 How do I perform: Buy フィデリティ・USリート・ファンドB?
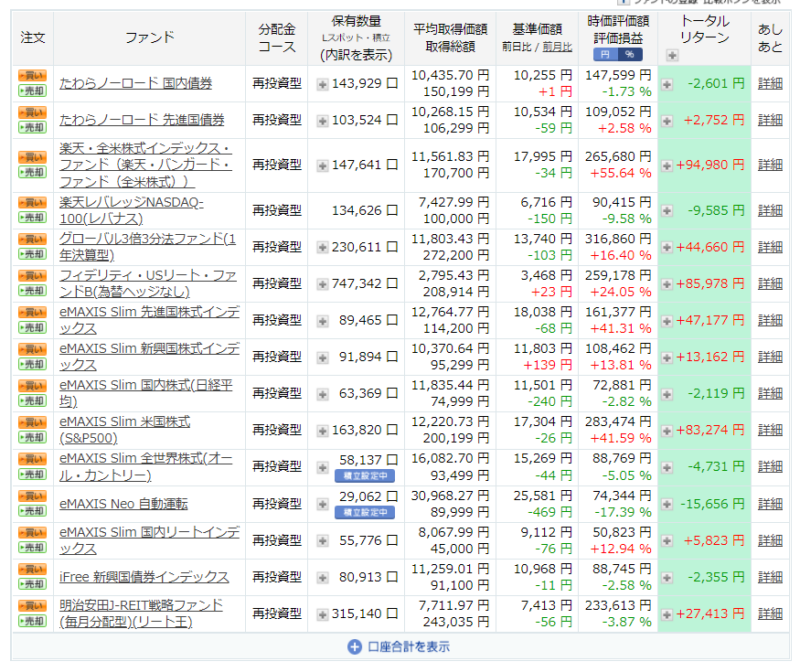coord(32,276)
